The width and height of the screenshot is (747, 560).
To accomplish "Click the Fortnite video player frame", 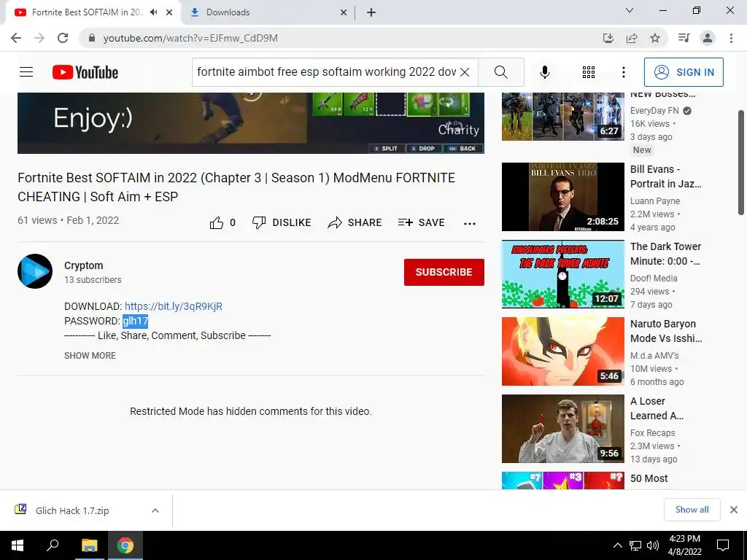I will tap(251, 122).
